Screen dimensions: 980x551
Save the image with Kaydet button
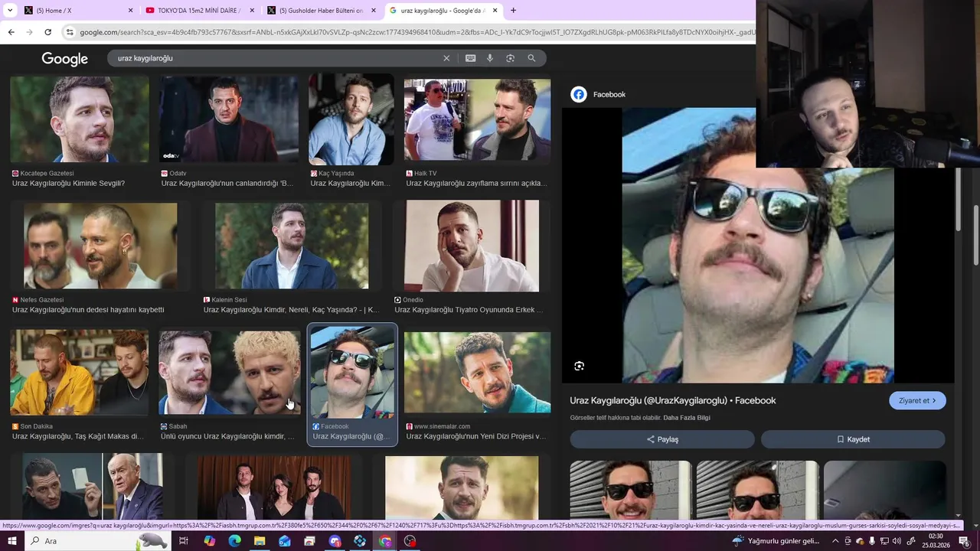pyautogui.click(x=853, y=439)
